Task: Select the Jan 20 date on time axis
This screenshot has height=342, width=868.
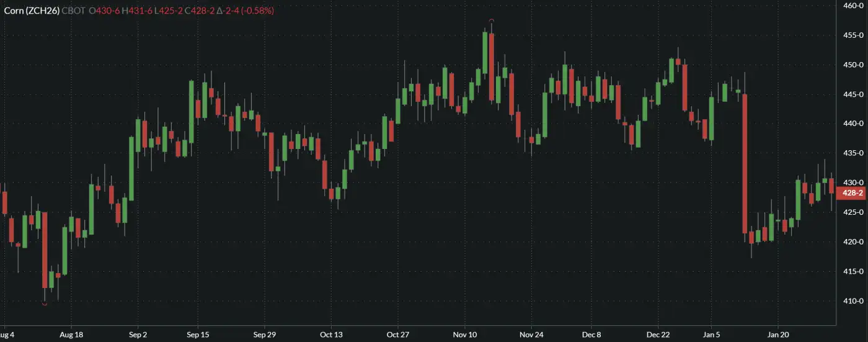Action: pyautogui.click(x=778, y=334)
